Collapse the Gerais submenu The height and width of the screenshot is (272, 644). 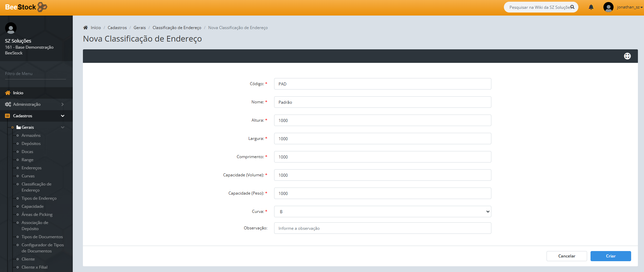point(63,127)
